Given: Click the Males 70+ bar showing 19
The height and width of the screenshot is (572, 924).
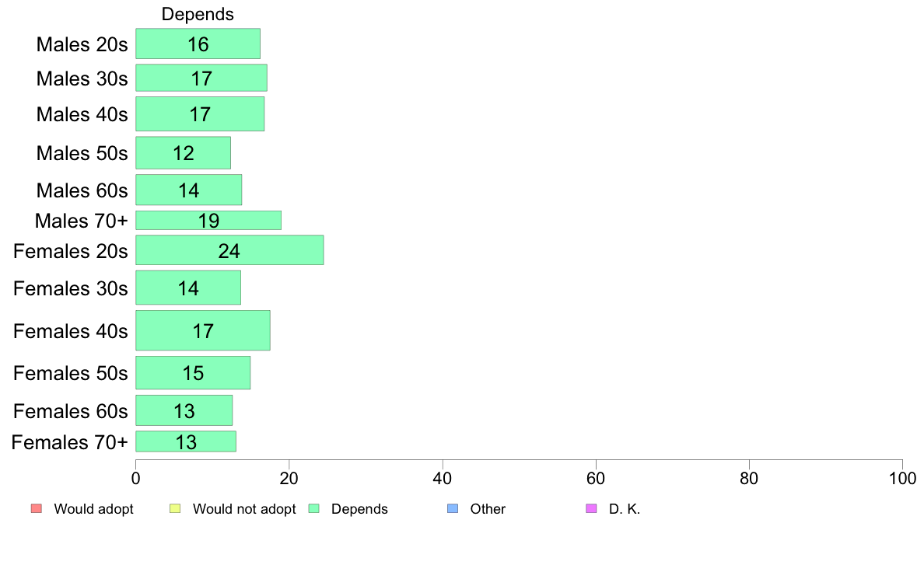Looking at the screenshot, I should coord(208,220).
